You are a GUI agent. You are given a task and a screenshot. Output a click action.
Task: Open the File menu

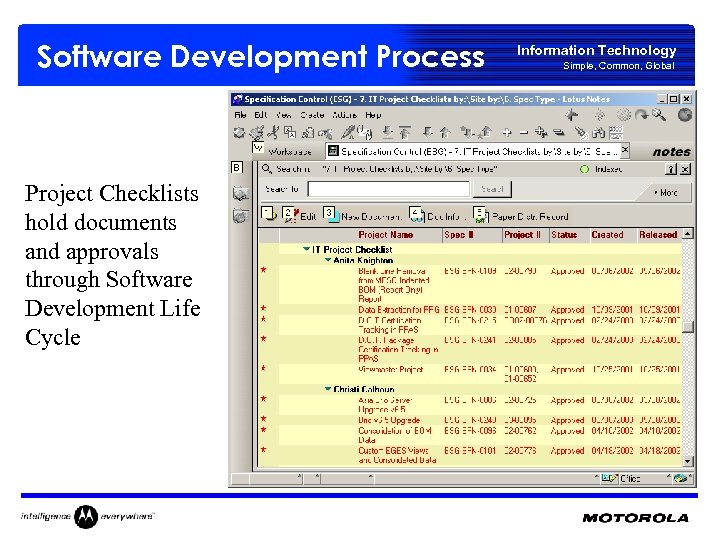tap(240, 115)
